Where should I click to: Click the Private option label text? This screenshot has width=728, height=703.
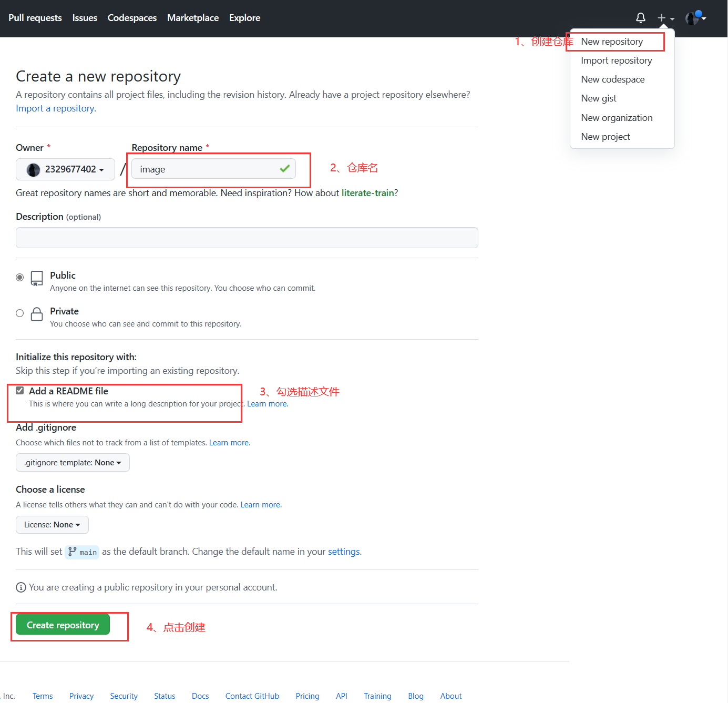[64, 311]
